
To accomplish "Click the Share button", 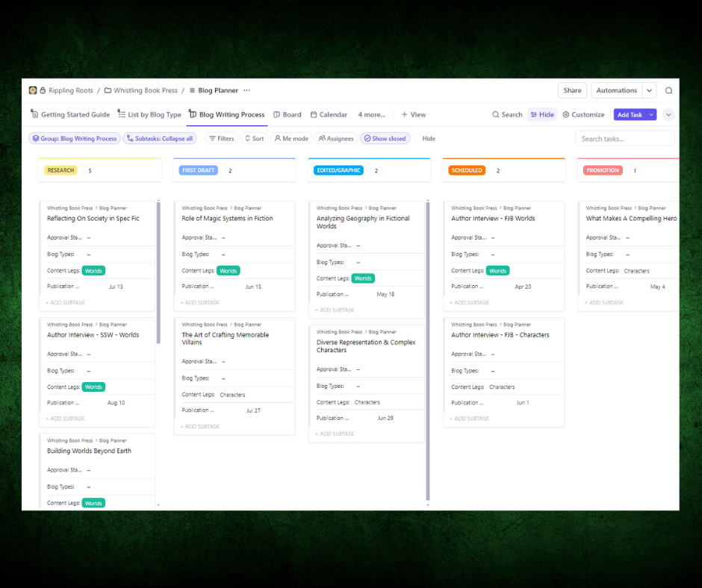I will [x=572, y=90].
